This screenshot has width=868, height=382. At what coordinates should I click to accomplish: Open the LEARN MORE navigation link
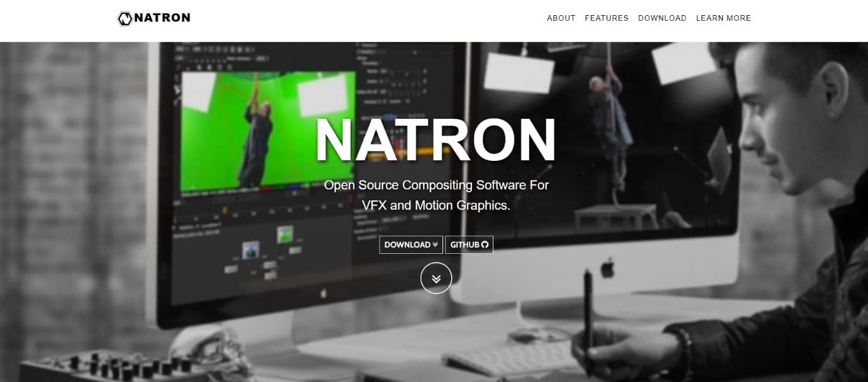[x=723, y=18]
